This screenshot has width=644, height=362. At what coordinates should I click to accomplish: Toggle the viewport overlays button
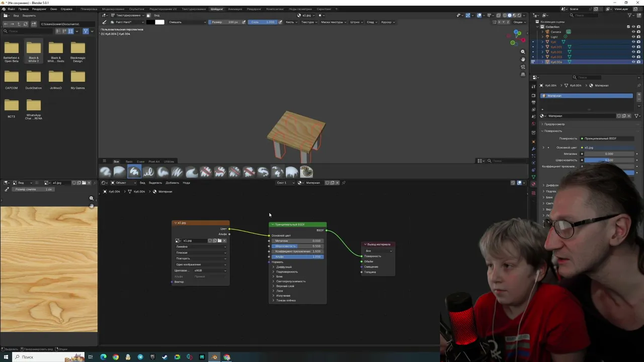click(478, 15)
